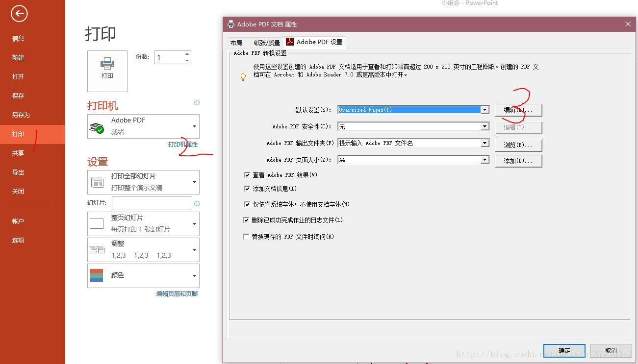Open the Adobe PDF printer dropdown
Image resolution: width=638 pixels, height=364 pixels.
[143, 126]
